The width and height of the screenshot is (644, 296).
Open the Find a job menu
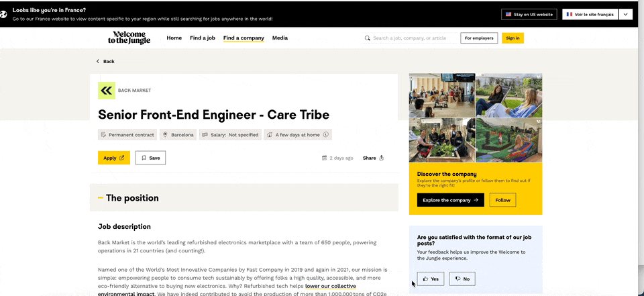[x=202, y=38]
